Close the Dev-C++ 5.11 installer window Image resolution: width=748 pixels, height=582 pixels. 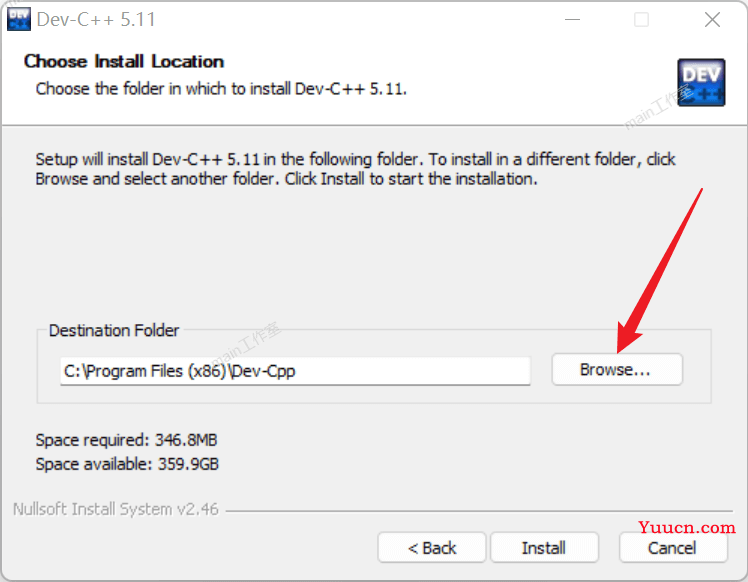click(712, 20)
